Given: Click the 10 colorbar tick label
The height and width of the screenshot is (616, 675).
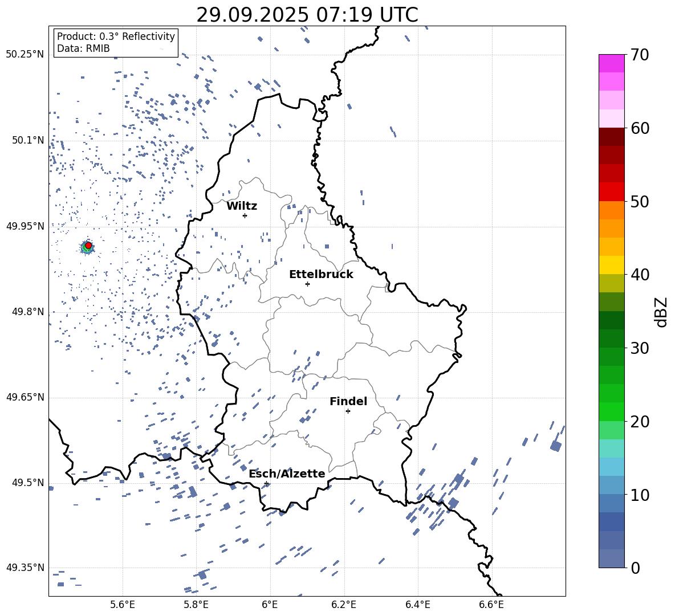Looking at the screenshot, I should (x=640, y=495).
